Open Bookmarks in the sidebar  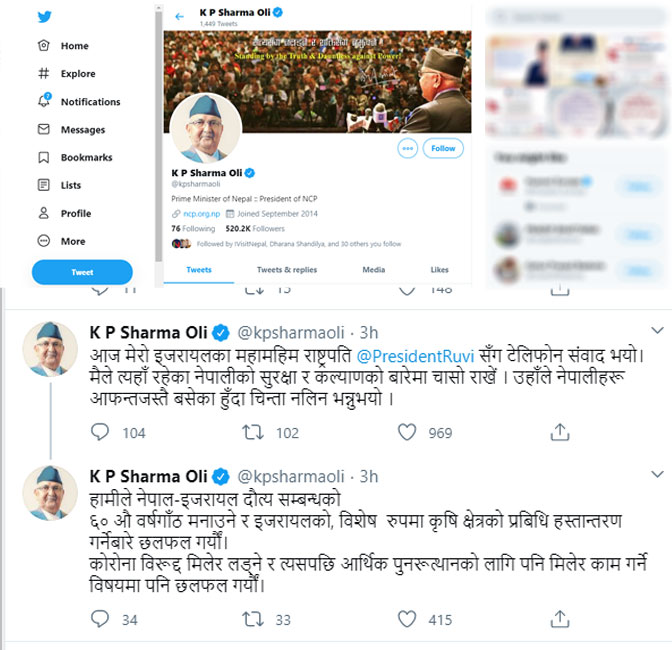point(75,157)
